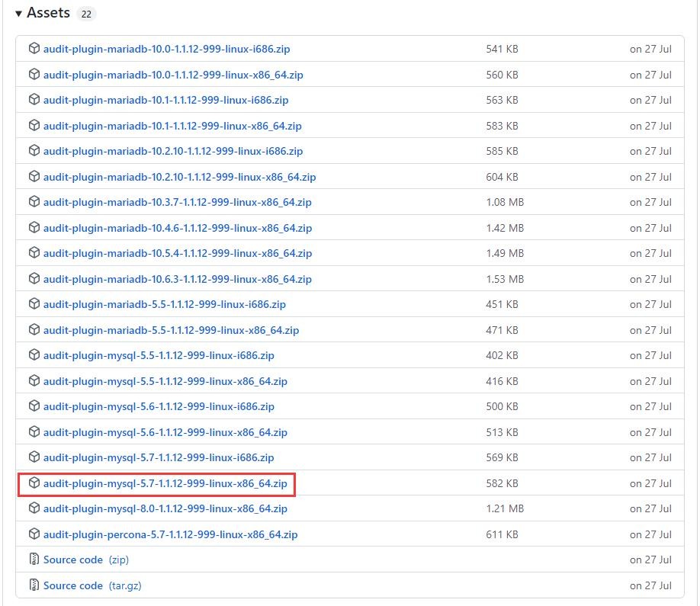Viewport: 700px width, 606px height.
Task: Download audit-plugin-mysql-5.6 linux-x86_64.zip
Action: tap(165, 433)
